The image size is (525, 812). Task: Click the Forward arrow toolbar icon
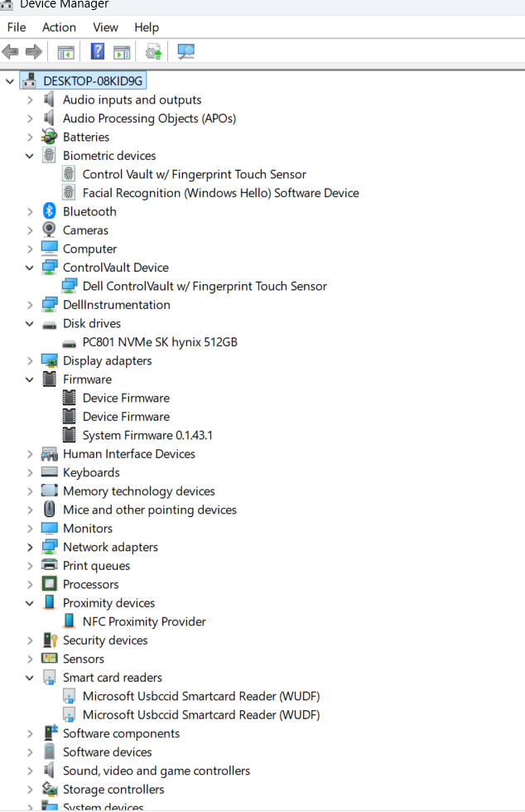[34, 51]
